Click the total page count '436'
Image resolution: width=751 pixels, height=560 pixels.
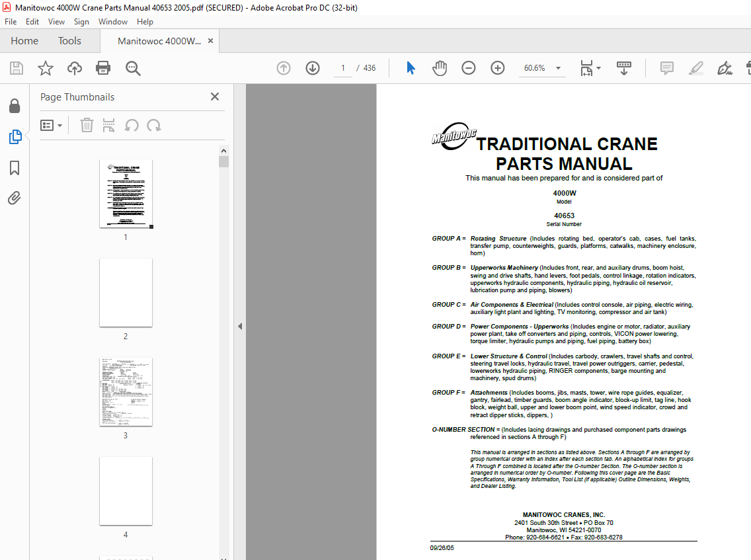pyautogui.click(x=370, y=68)
